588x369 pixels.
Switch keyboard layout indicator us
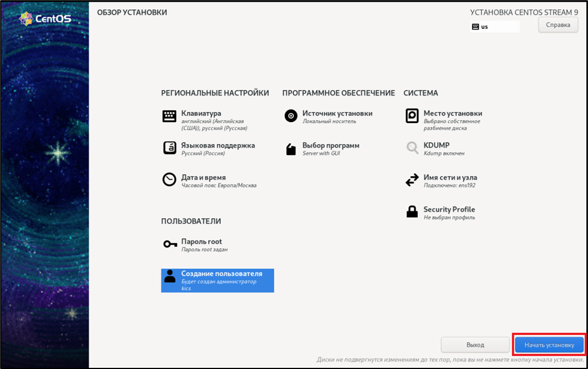click(x=494, y=27)
